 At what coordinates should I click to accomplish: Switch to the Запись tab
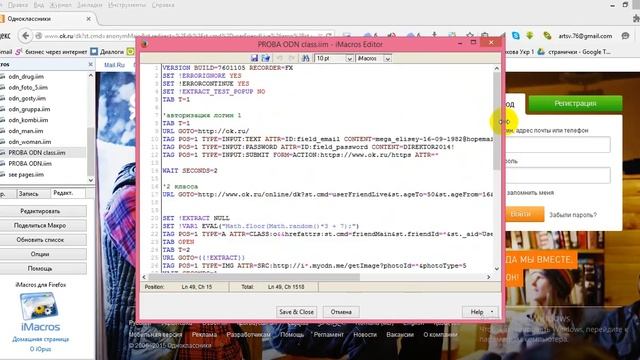point(28,194)
